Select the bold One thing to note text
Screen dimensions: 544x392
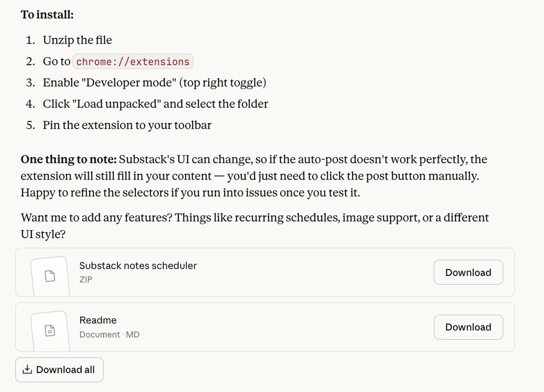(68, 159)
